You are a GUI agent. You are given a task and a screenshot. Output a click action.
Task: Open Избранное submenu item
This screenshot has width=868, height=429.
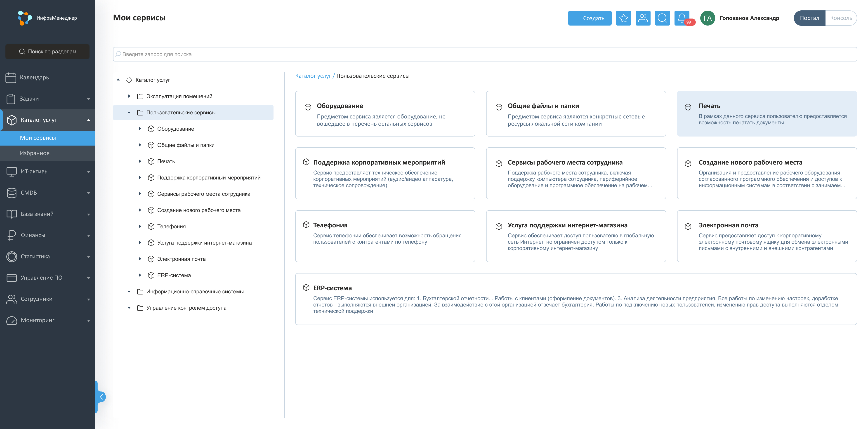tap(35, 153)
